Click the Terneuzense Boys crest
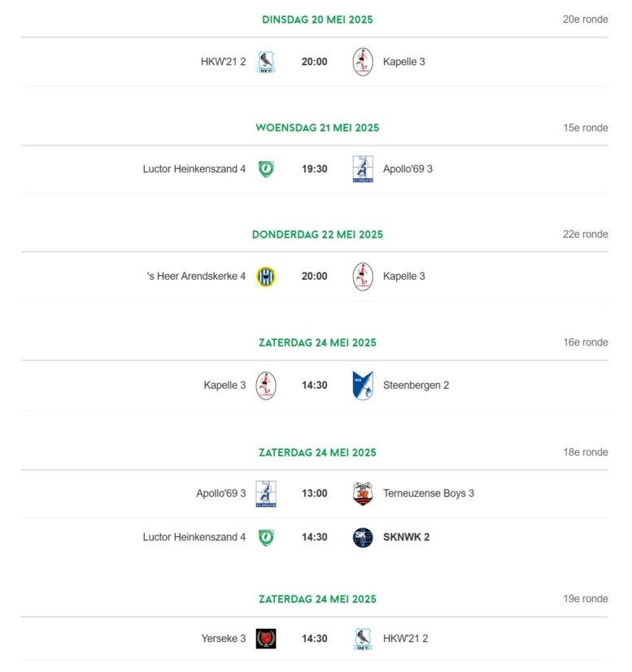Screen dimensions: 632x672 pos(363,493)
